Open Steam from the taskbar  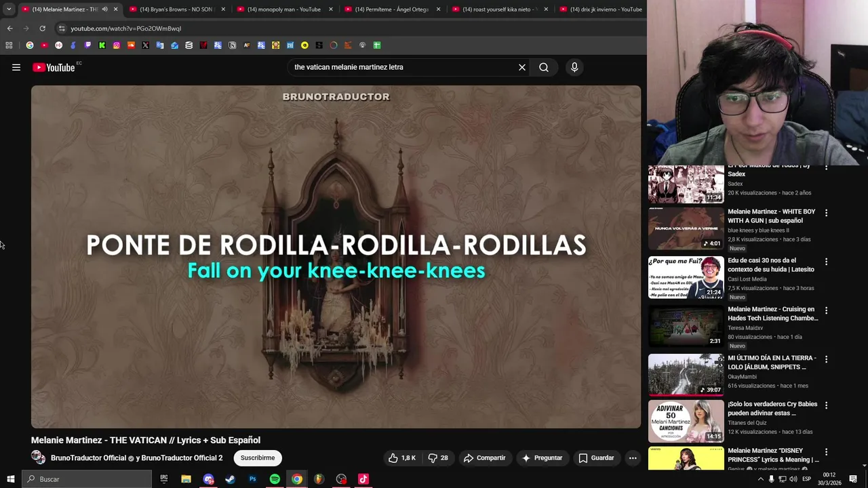(x=231, y=479)
